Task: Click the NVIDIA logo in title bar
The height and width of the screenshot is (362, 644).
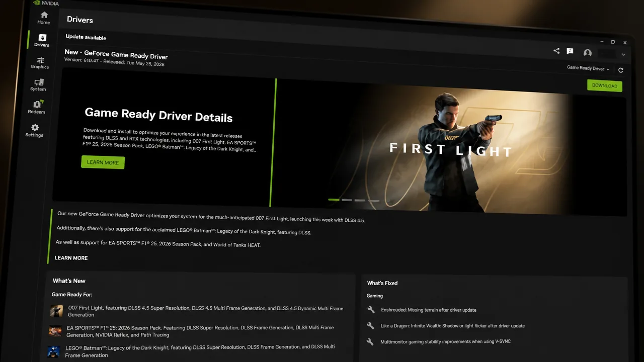Action: click(46, 3)
